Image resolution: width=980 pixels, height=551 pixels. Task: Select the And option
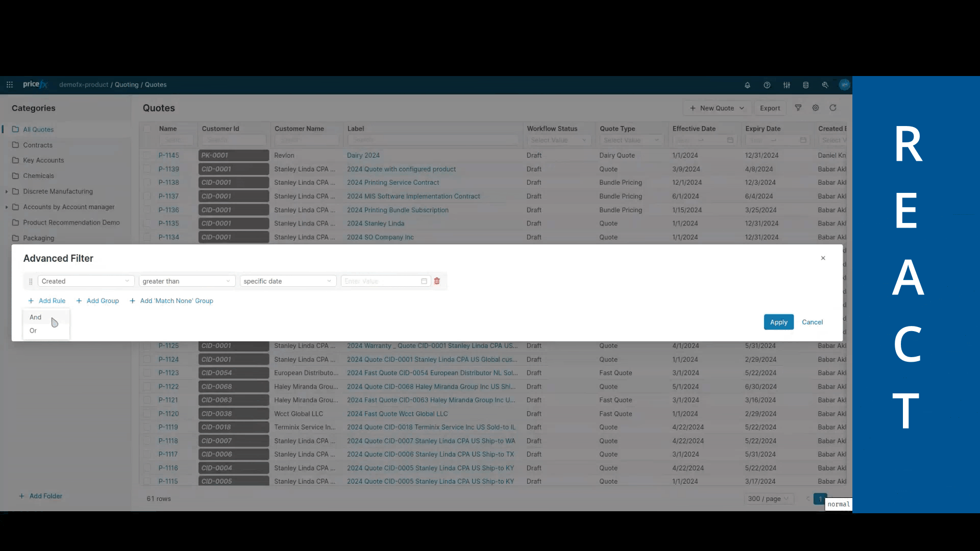[35, 317]
